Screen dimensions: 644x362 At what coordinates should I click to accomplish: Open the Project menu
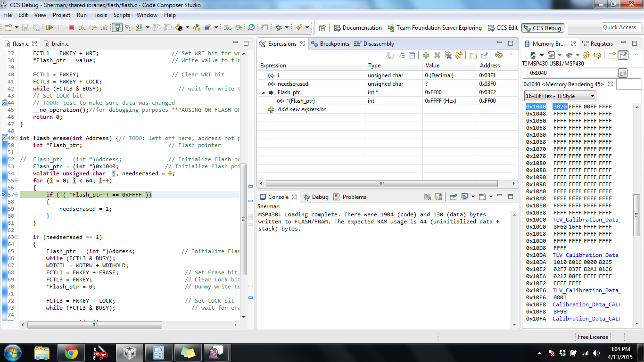62,15
